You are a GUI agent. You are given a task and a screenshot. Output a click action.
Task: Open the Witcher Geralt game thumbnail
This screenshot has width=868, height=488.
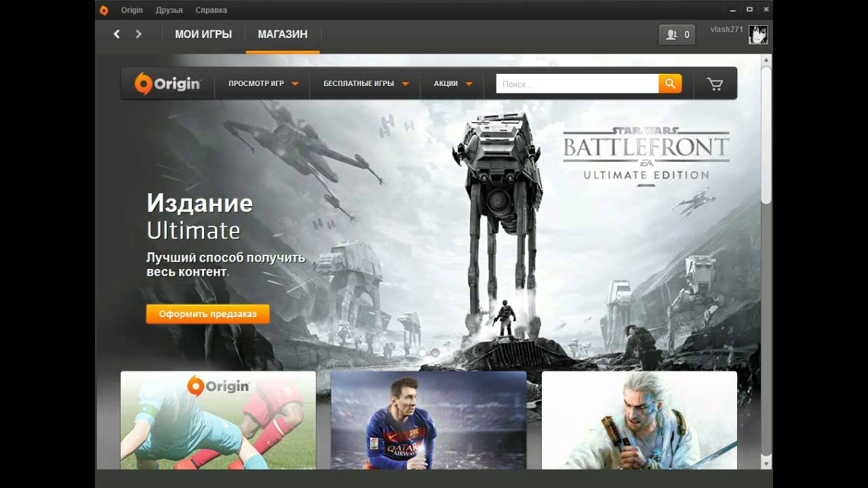639,420
